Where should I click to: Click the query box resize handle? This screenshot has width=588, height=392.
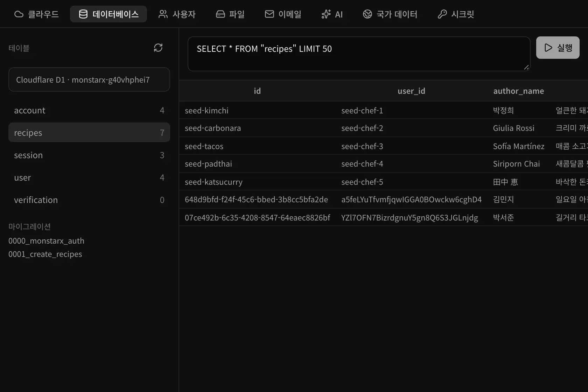[526, 67]
